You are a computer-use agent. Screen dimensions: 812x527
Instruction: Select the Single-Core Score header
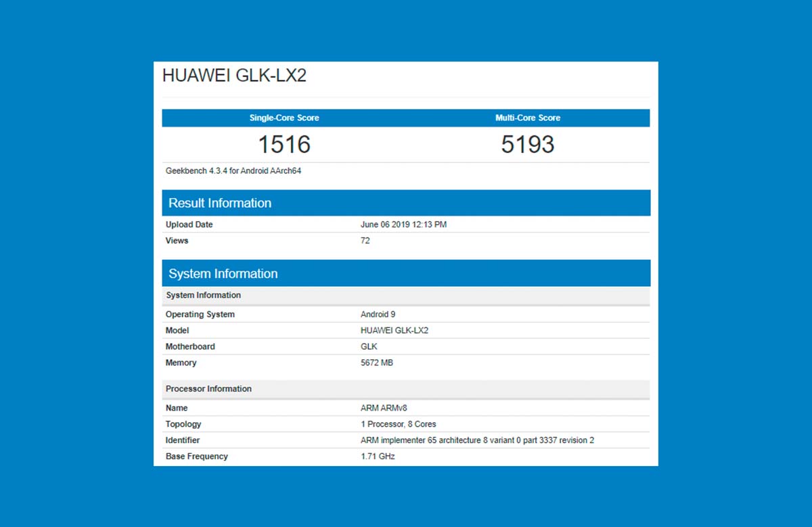[284, 118]
